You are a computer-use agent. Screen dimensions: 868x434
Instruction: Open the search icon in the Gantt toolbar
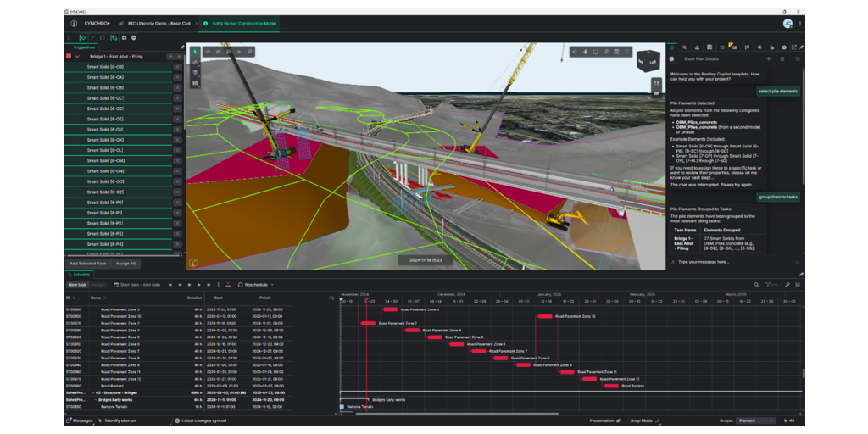coord(757,285)
